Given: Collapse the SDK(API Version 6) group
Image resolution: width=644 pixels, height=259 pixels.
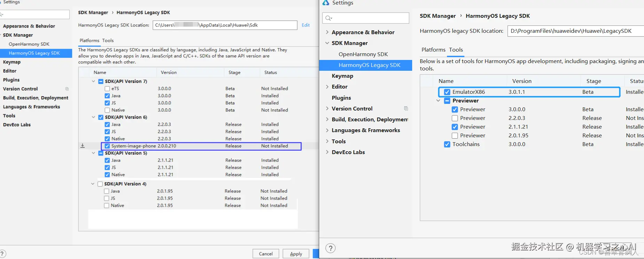Looking at the screenshot, I should coord(93,117).
